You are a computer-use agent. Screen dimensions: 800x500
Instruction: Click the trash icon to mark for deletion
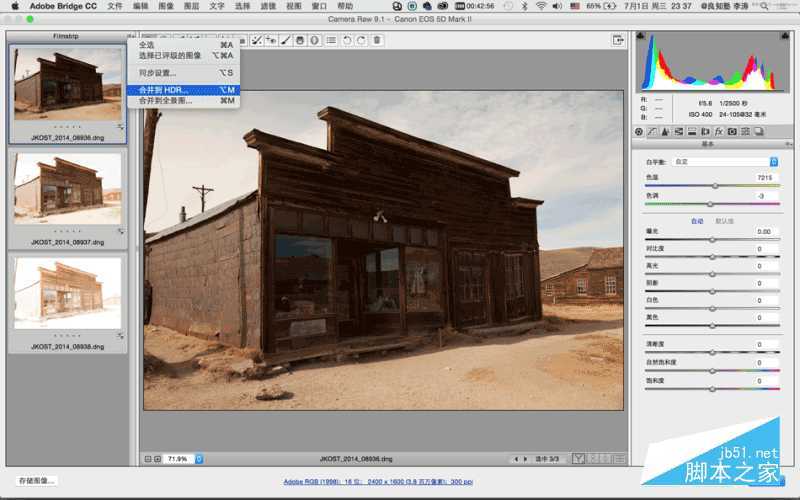(377, 40)
